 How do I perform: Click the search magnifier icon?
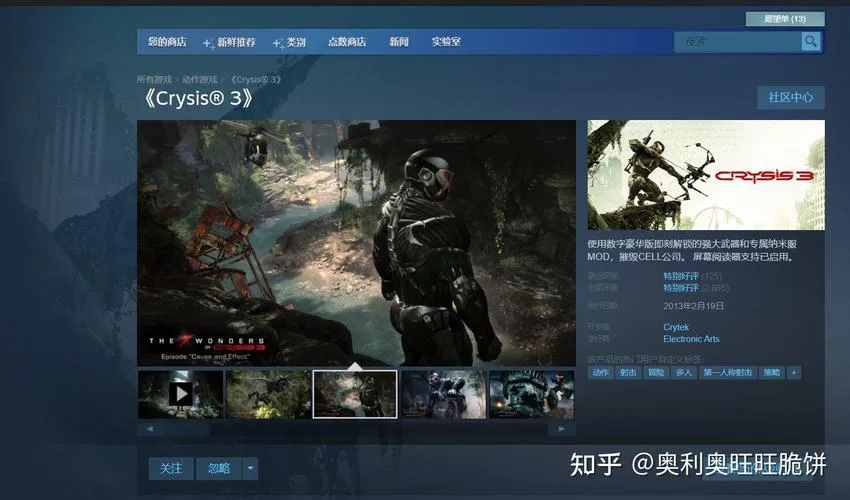coord(811,41)
